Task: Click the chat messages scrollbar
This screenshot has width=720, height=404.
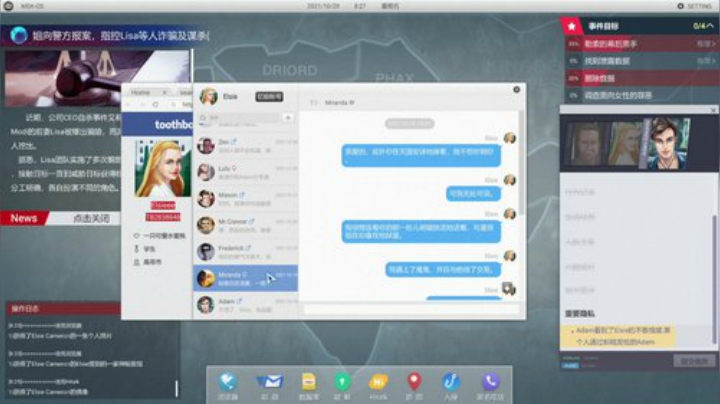Action: click(x=522, y=162)
